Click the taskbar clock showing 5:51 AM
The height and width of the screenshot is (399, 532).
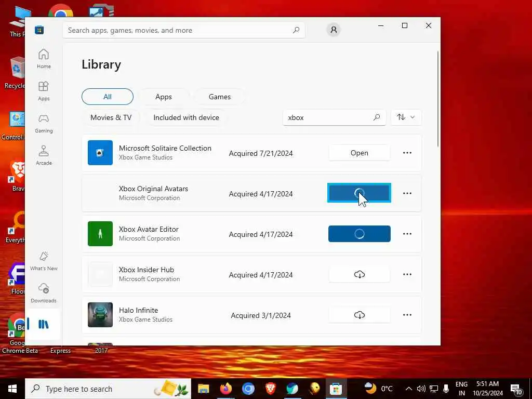point(487,389)
